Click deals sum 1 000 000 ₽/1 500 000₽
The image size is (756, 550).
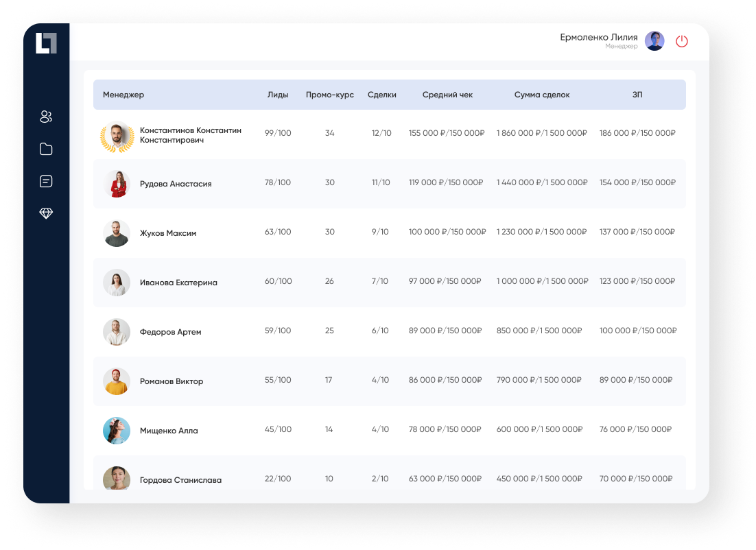coord(543,281)
